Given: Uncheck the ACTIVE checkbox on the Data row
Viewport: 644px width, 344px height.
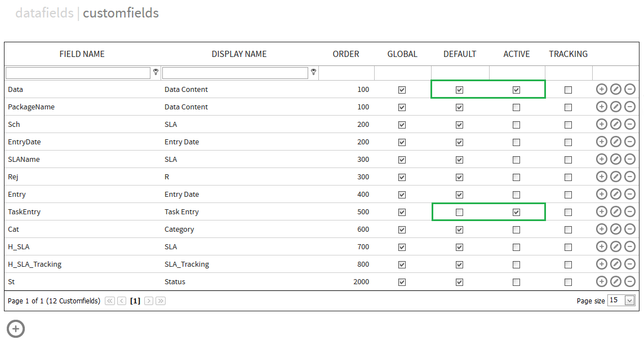Looking at the screenshot, I should (516, 89).
